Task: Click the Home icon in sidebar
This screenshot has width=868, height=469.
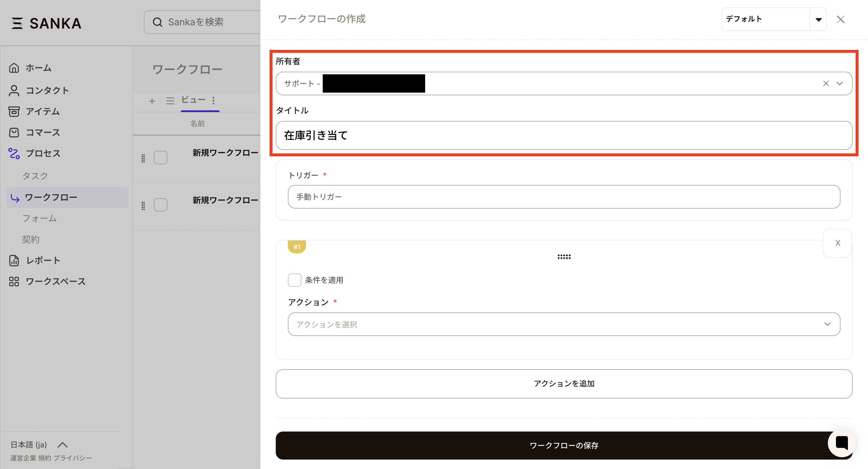Action: pos(14,68)
